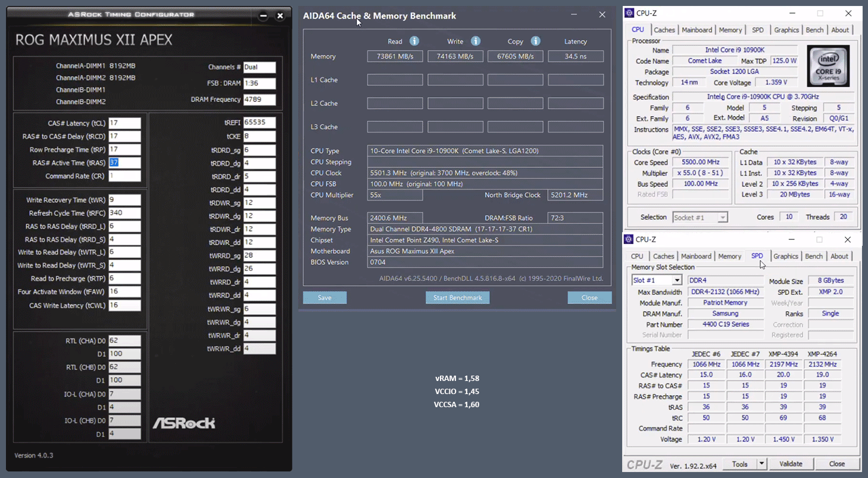Click the XMP-4394 column header
868x478 pixels.
tap(783, 354)
